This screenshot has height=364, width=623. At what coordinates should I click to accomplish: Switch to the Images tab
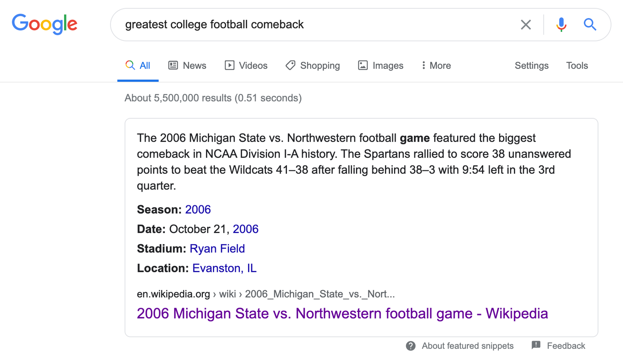pos(380,65)
